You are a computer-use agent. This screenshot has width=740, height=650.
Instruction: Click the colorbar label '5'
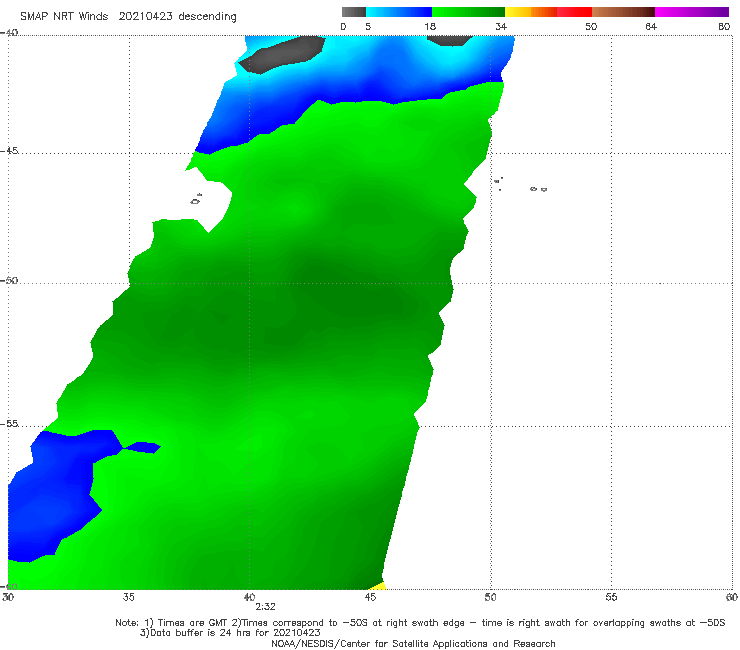click(x=368, y=27)
